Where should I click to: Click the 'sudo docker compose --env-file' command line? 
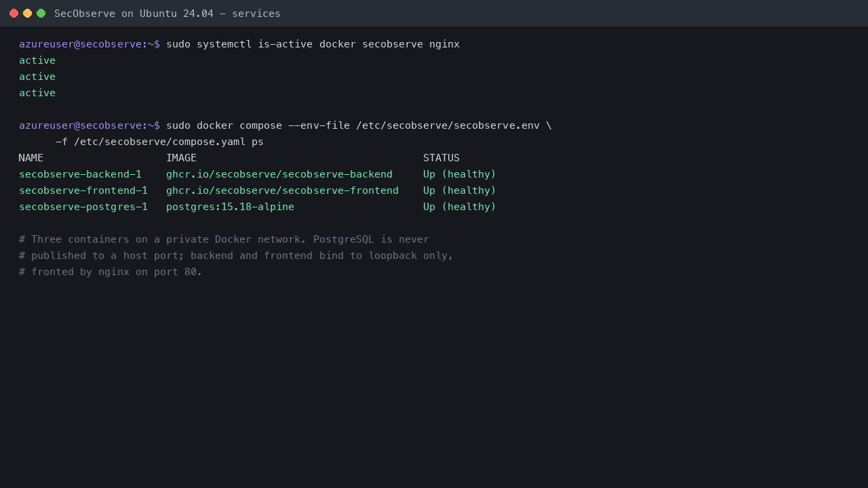click(x=359, y=125)
